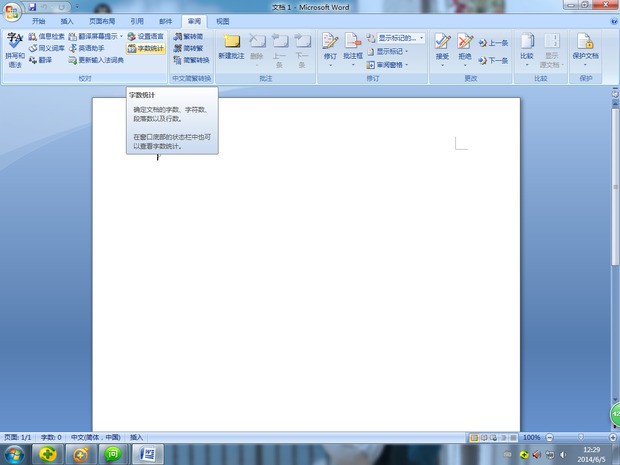The height and width of the screenshot is (465, 620).
Task: Select Set Language (设置语言) option
Action: 145,36
